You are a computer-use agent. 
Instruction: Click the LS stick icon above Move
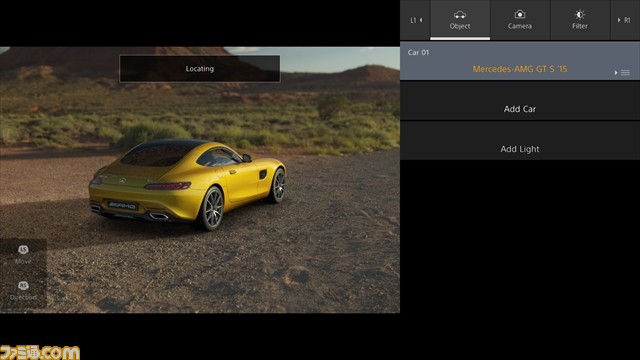click(23, 249)
